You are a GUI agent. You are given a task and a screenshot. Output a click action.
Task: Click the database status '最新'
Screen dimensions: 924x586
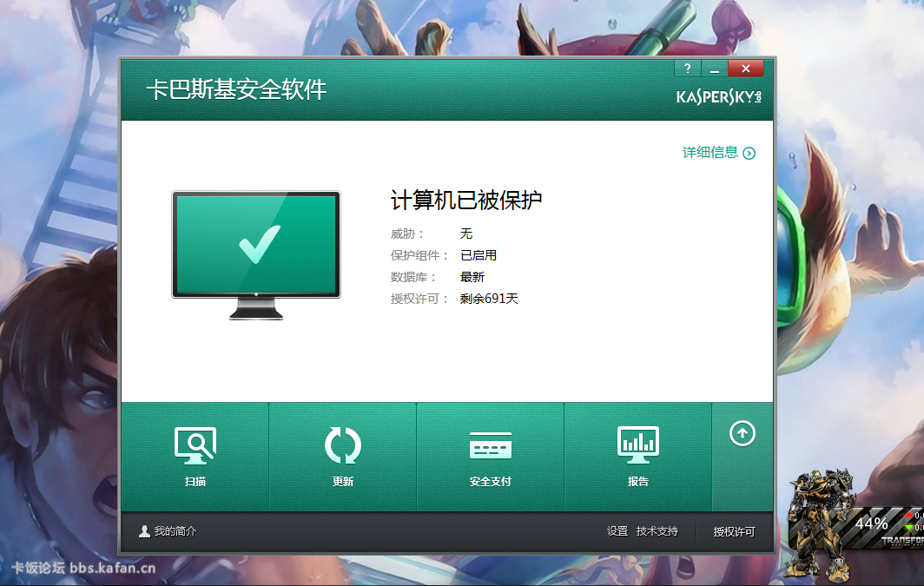472,277
